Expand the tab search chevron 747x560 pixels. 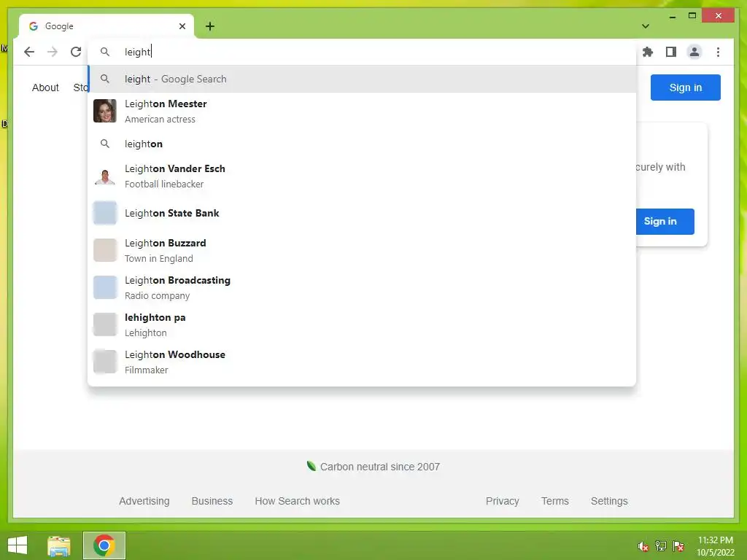coord(645,26)
